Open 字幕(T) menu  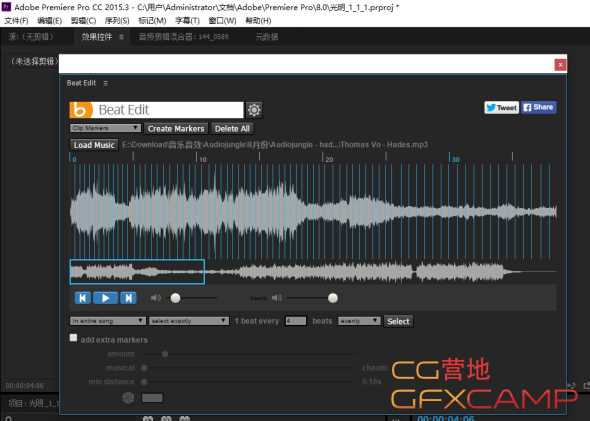[x=187, y=21]
